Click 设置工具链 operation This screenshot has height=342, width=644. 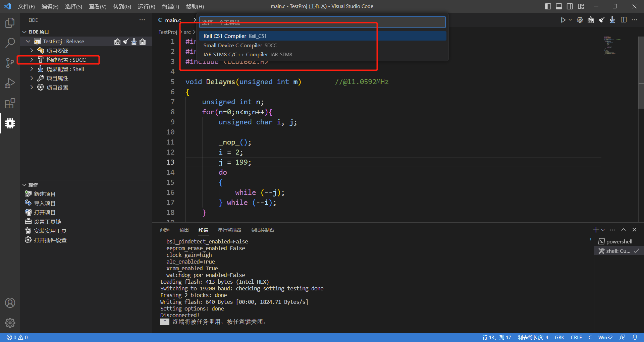pyautogui.click(x=47, y=222)
